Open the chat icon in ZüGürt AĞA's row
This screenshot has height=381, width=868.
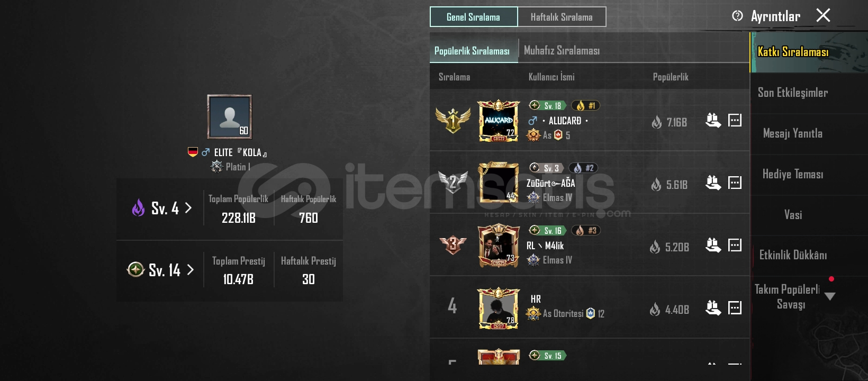coord(735,183)
